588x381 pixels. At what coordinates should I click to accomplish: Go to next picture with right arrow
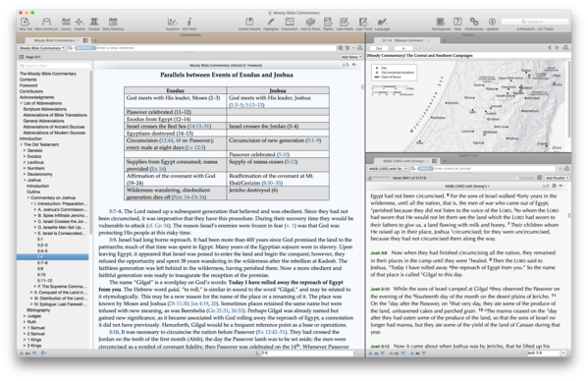coord(557,47)
